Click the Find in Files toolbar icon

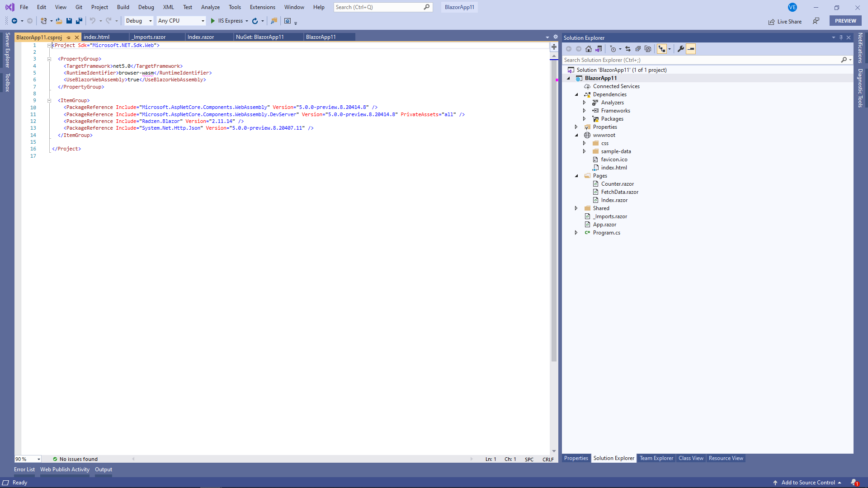pos(274,21)
